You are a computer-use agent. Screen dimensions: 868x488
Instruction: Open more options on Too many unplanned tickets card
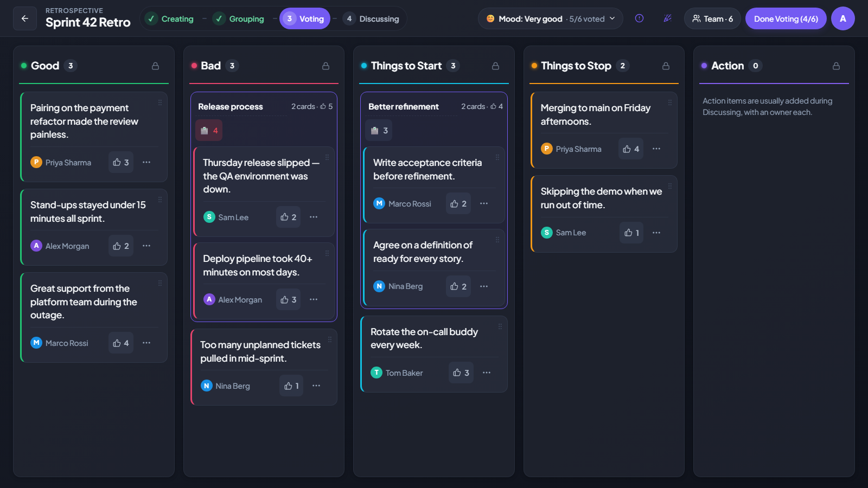(x=316, y=386)
